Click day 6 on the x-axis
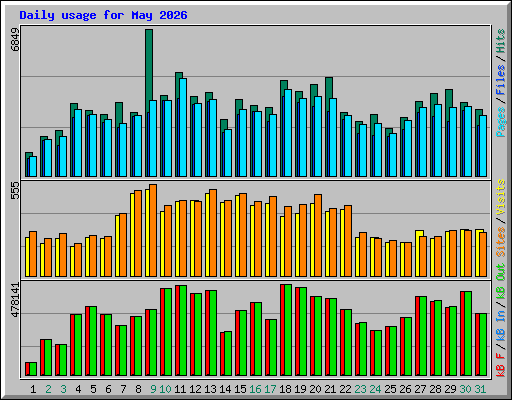The width and height of the screenshot is (512, 400). coord(108,389)
